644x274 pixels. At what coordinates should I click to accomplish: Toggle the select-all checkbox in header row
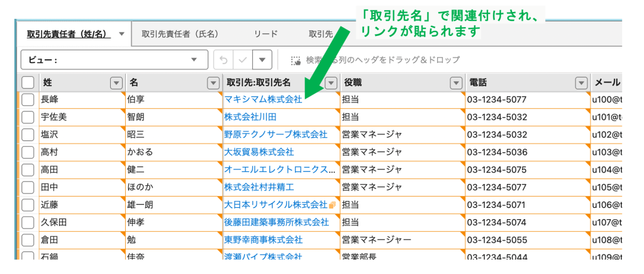coord(28,83)
